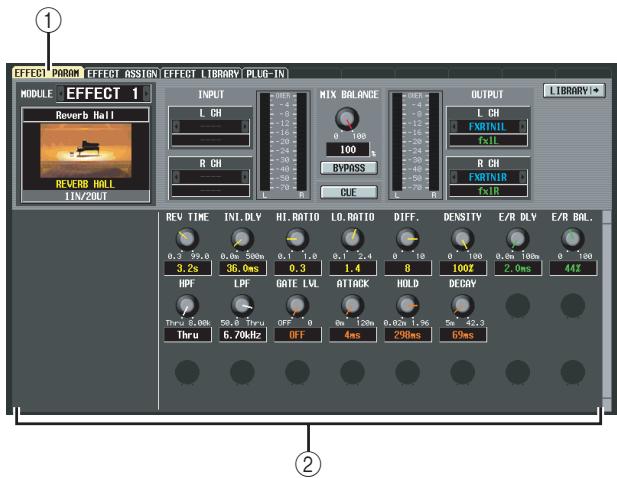The image size is (617, 478).
Task: Click the DIFF. knob
Action: [407, 239]
